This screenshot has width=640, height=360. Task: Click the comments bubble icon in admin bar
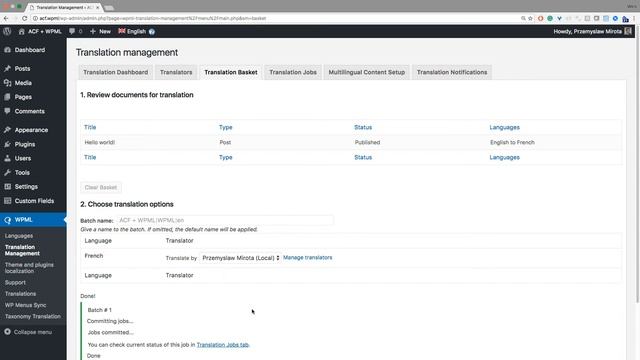72,31
